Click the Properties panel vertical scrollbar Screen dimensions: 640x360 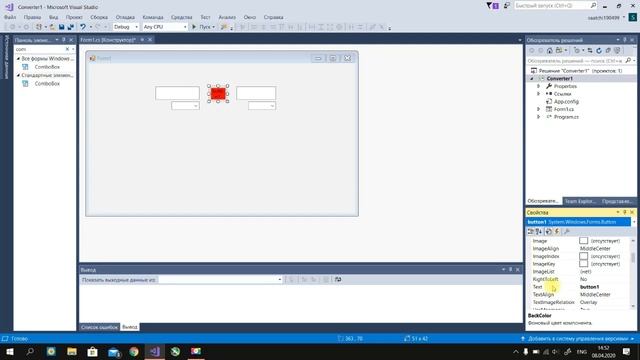[633, 273]
